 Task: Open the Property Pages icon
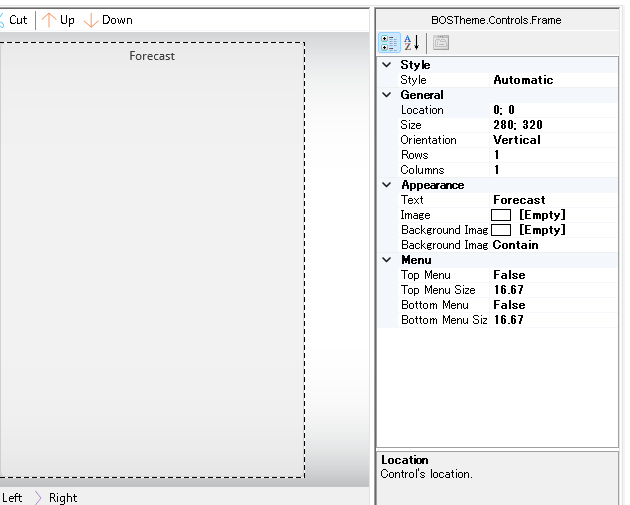point(441,43)
